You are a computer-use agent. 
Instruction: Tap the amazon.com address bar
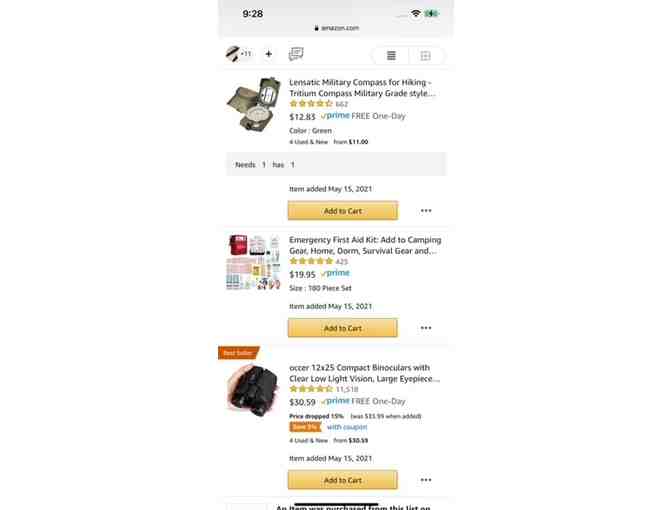(x=336, y=28)
